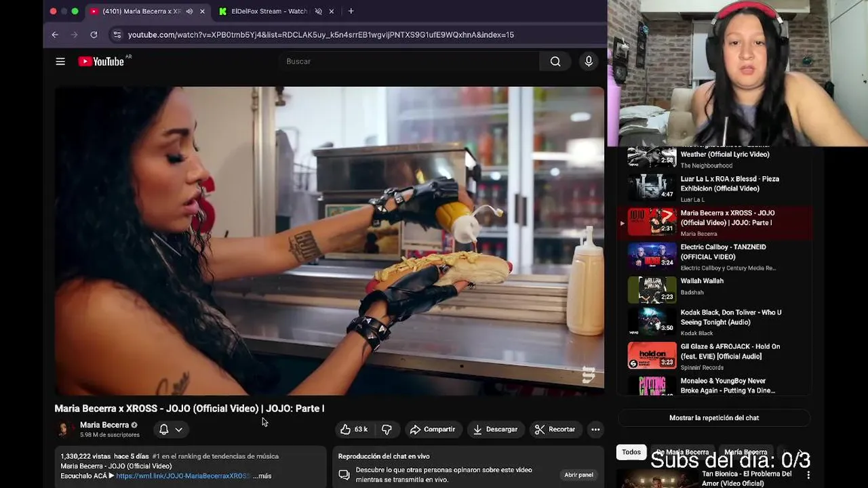
Task: Play Gil Glaze & AFROJACK Hold On
Action: [714, 357]
